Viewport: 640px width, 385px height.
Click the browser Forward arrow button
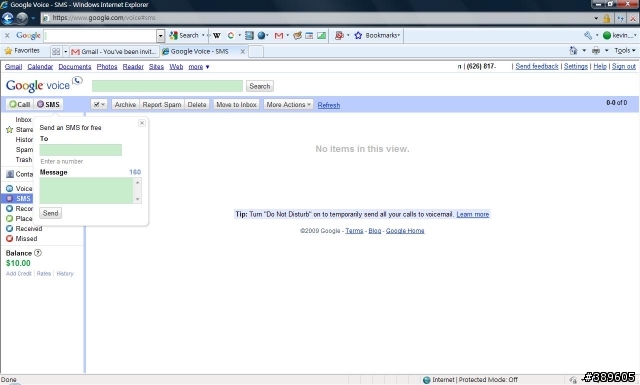pos(22,18)
